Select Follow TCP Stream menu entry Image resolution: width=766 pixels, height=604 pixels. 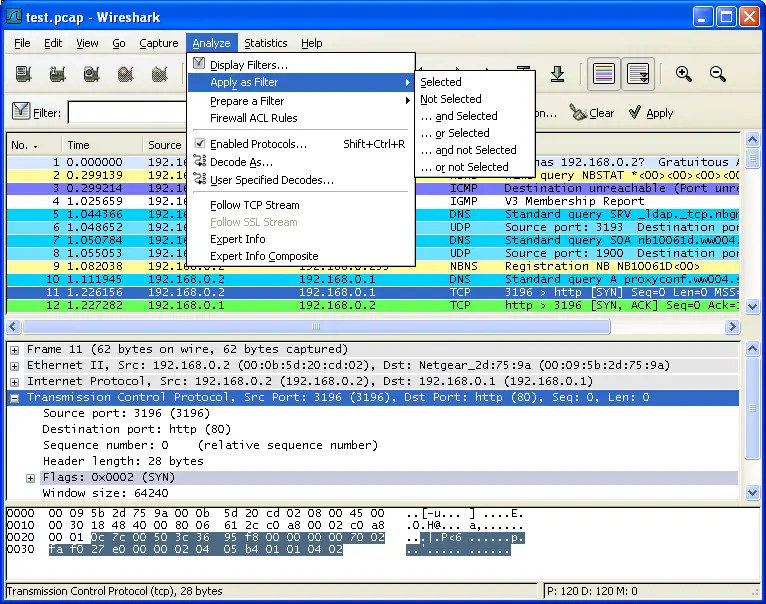254,205
